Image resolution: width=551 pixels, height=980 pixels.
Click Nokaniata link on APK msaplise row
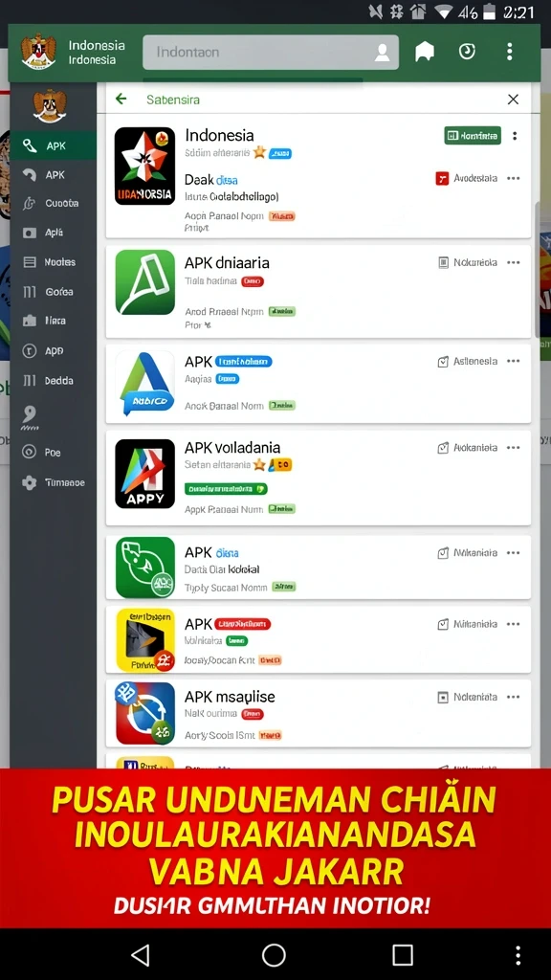point(468,697)
